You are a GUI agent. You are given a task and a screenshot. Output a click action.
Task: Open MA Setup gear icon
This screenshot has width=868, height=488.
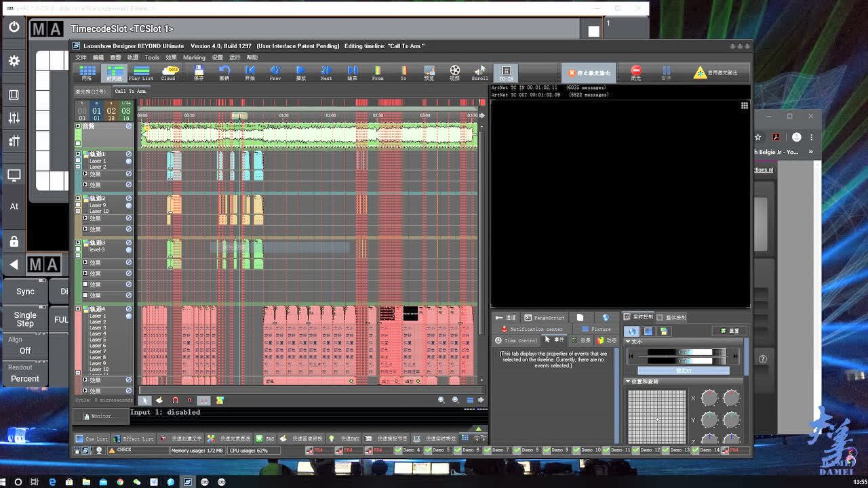(14, 61)
